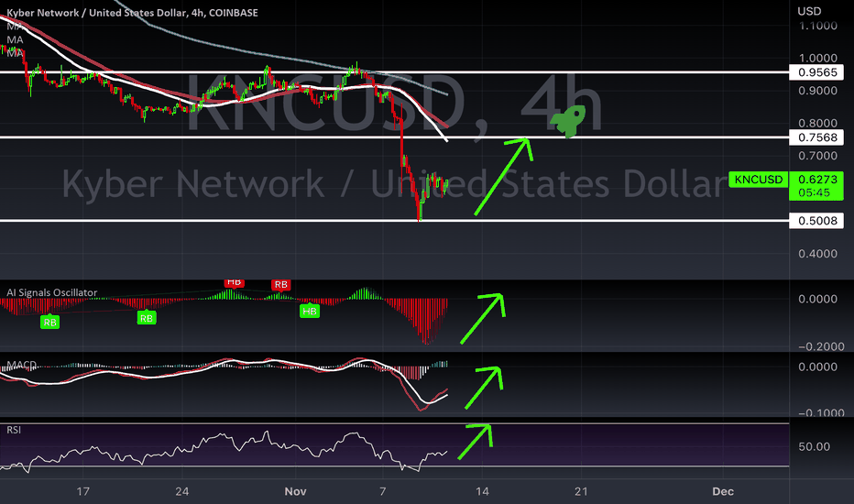Click the 17 date on time axis
This screenshot has height=504, width=854.
[82, 491]
